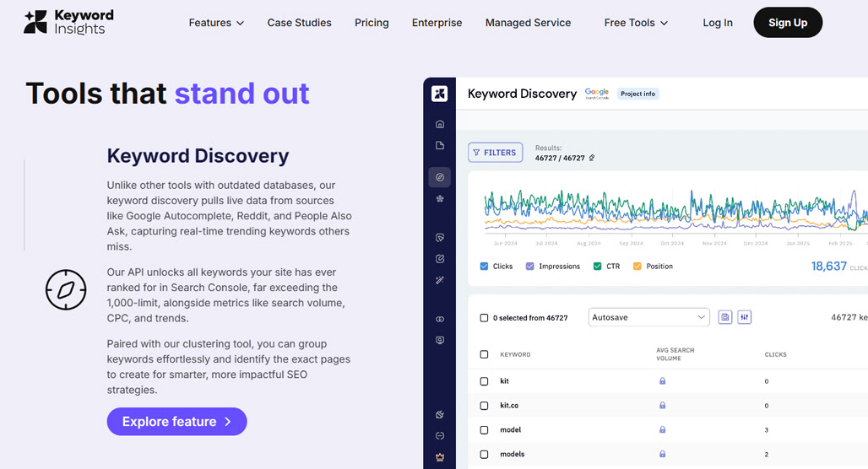Open the monitor screen sidebar icon
This screenshot has width=868, height=469.
440,340
